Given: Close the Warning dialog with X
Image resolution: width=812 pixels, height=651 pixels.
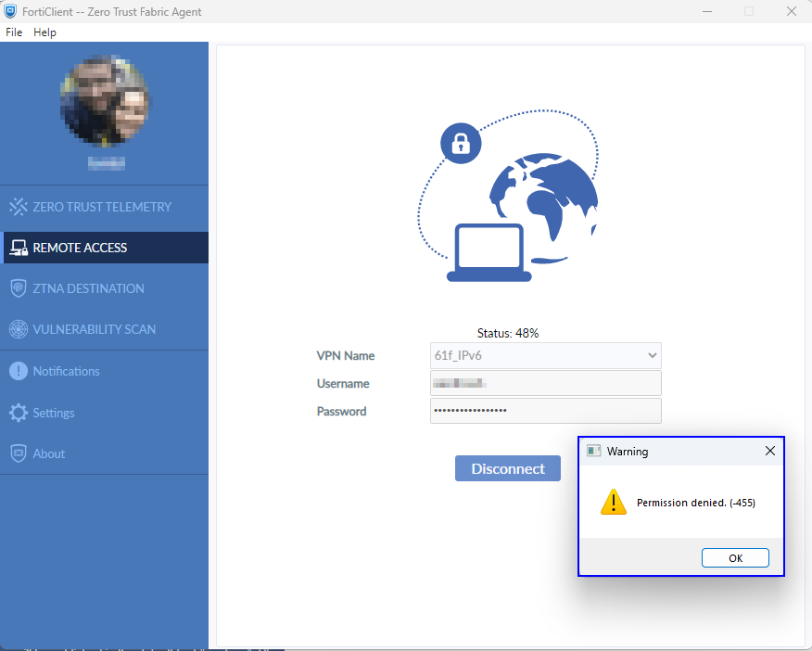Looking at the screenshot, I should coord(770,451).
